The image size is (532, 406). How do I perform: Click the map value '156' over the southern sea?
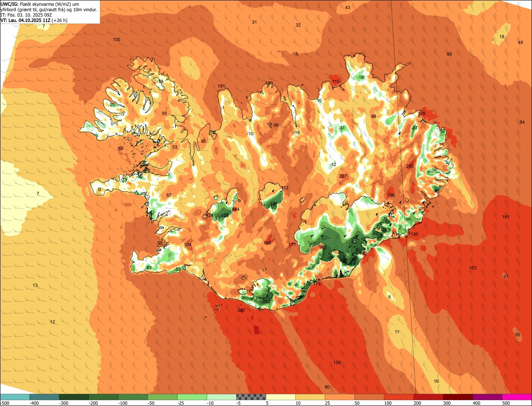tap(337, 363)
